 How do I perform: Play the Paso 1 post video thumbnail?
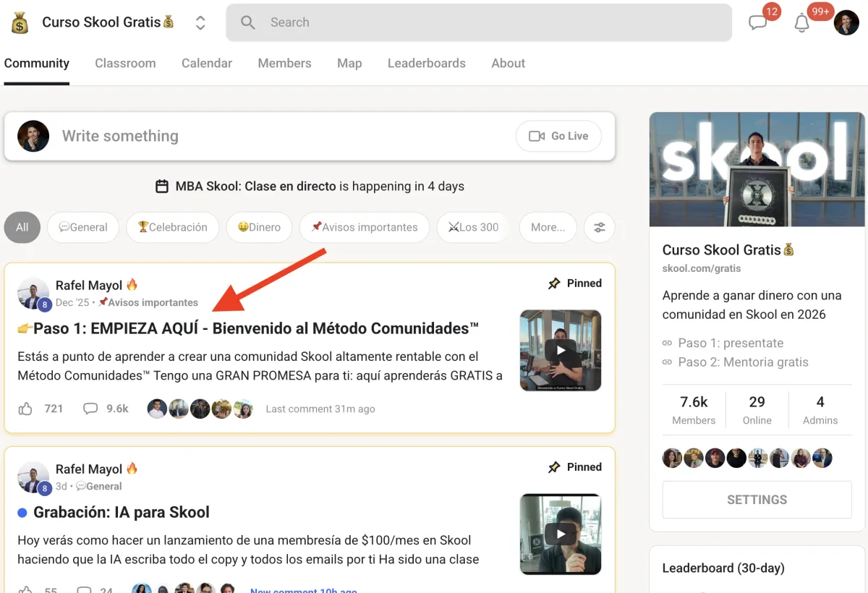[x=561, y=351]
